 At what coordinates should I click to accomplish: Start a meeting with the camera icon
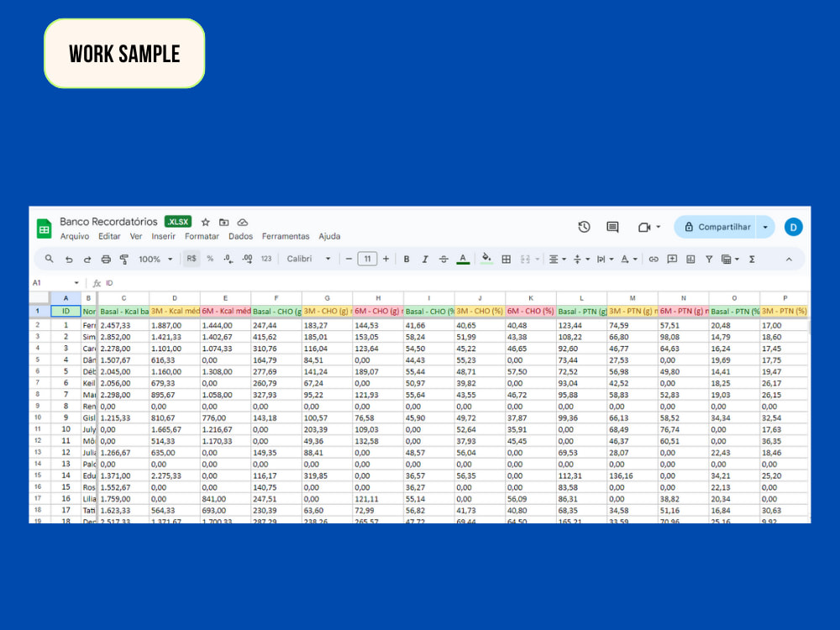pyautogui.click(x=644, y=227)
